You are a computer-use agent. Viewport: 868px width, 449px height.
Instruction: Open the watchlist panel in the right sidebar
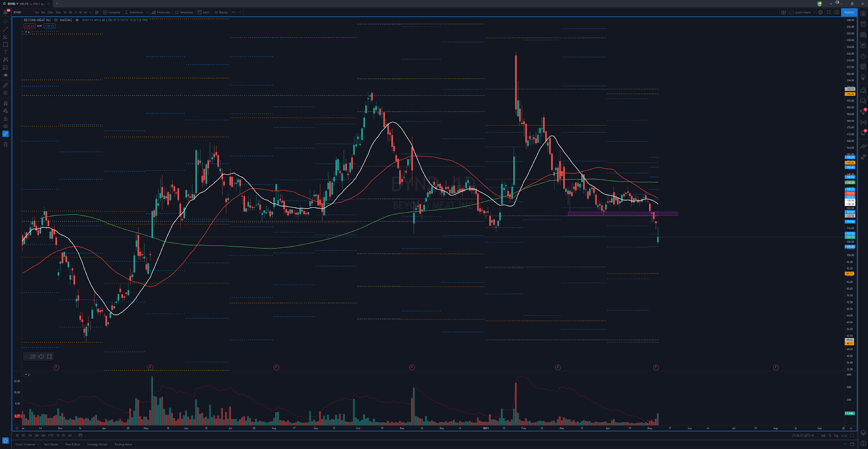tap(863, 14)
